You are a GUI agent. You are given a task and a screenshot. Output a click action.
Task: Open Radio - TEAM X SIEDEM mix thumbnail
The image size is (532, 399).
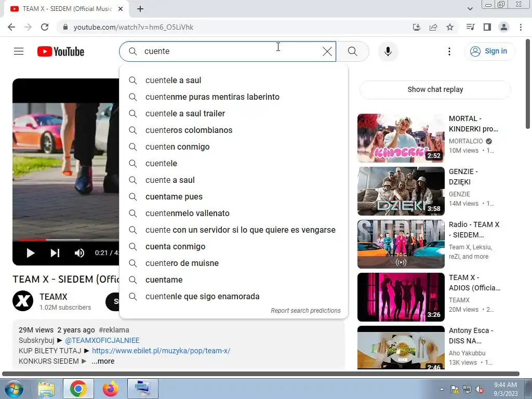tap(401, 244)
